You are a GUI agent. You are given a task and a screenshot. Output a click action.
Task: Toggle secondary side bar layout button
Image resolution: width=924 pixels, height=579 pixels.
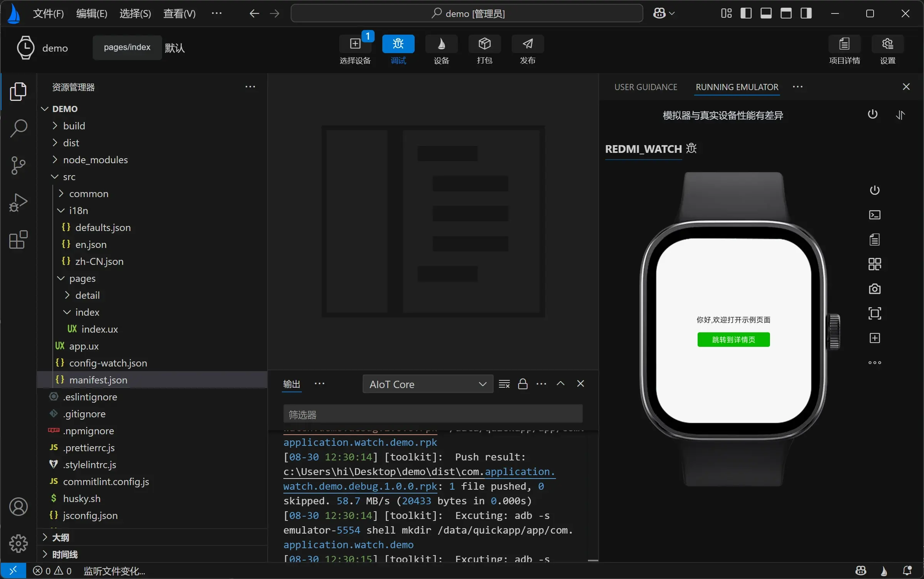tap(806, 13)
